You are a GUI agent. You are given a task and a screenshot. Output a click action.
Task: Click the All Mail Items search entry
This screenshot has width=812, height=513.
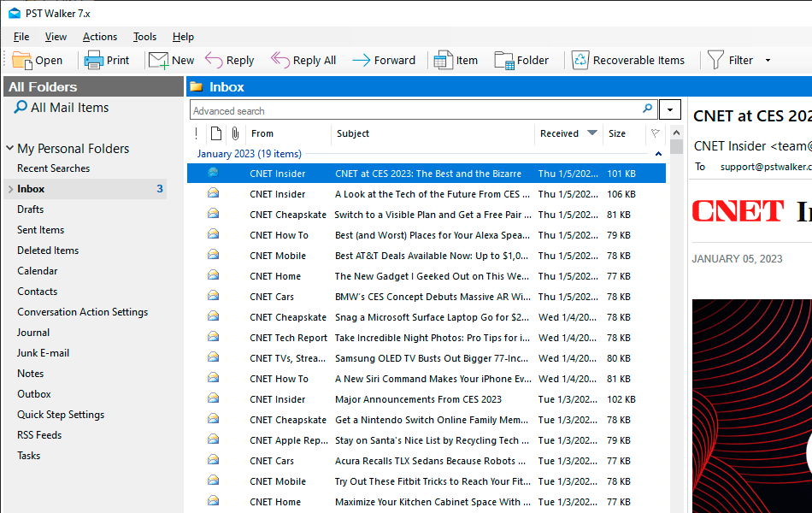coord(61,107)
